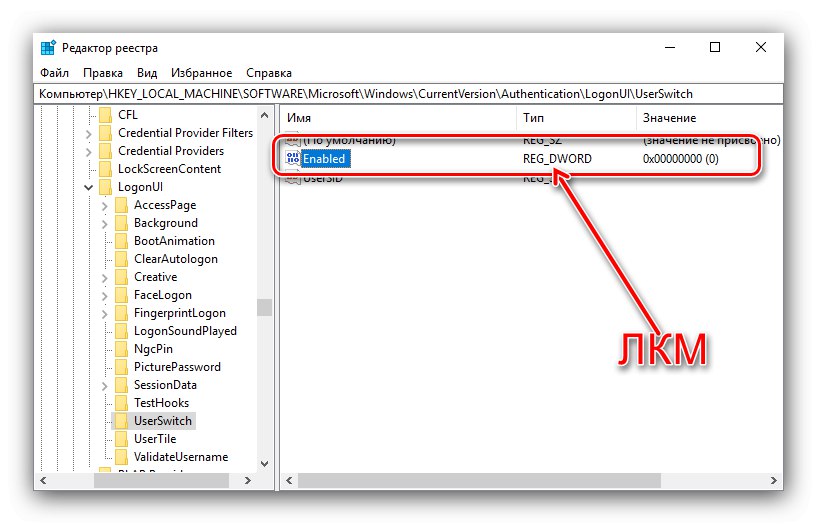Viewport: 817px width, 524px height.
Task: Click the registry path address bar
Action: click(408, 94)
